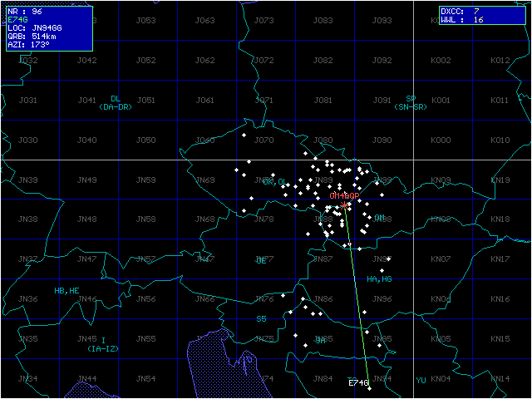Click the SP (SN-SR) country label

tap(410, 103)
